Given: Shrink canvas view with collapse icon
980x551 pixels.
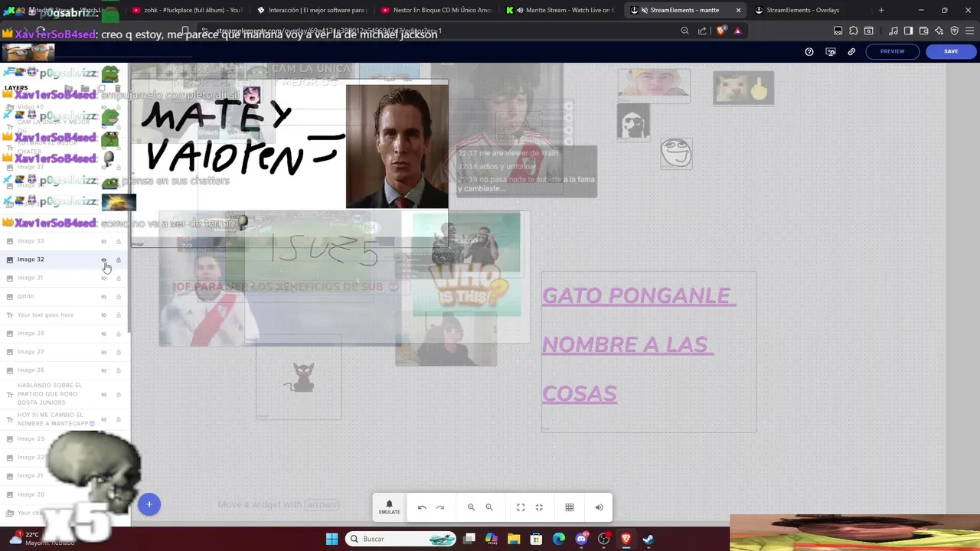Looking at the screenshot, I should (x=539, y=507).
